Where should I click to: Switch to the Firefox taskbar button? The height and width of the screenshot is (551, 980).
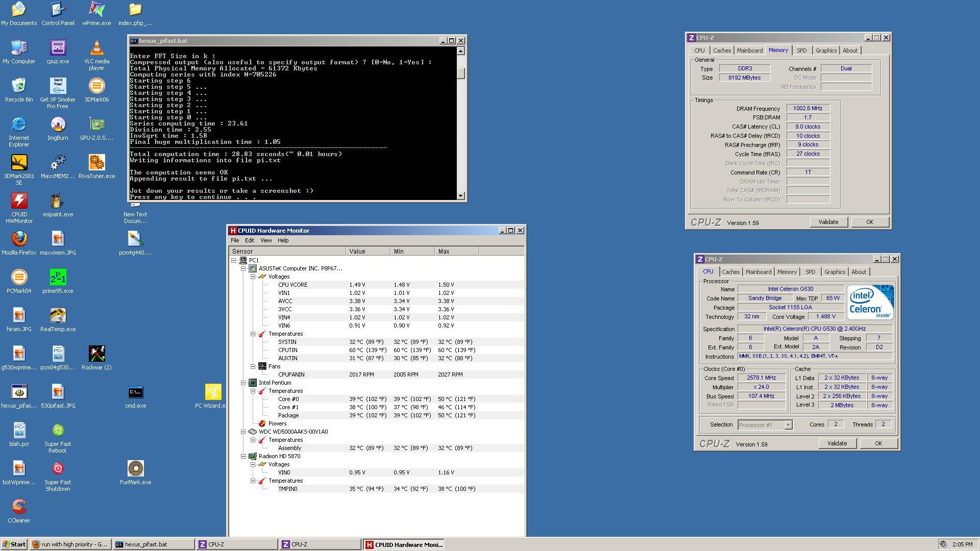(x=70, y=544)
